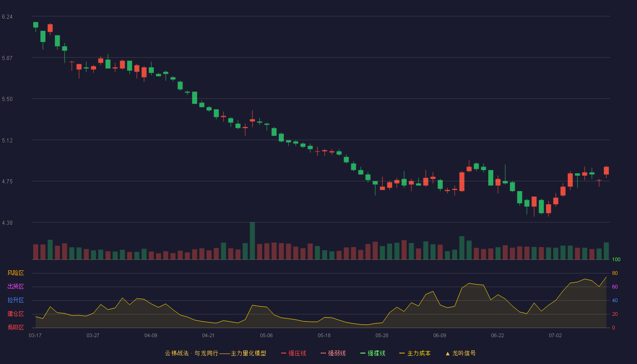
Task: Click the 低吸区 zone label
Action: pos(15,327)
